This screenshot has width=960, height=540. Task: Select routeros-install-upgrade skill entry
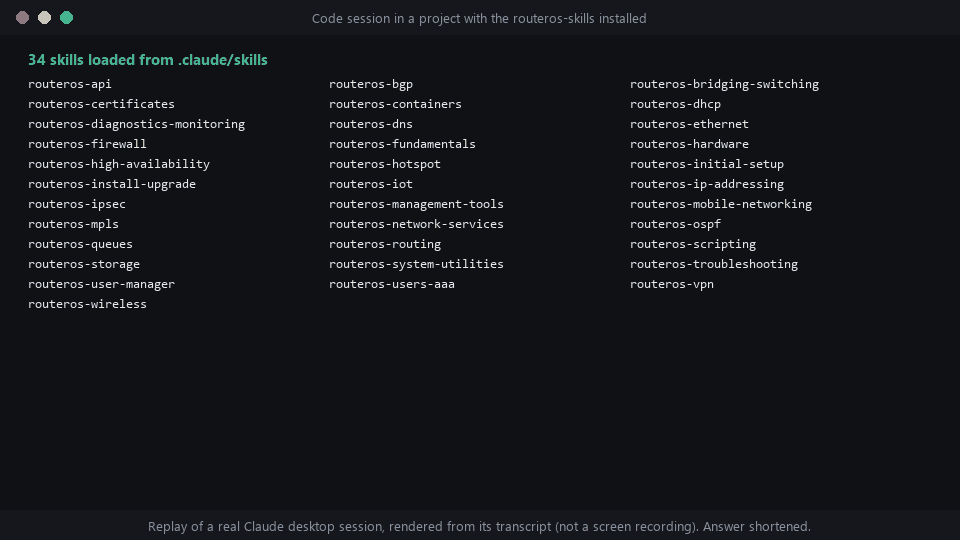click(x=112, y=184)
